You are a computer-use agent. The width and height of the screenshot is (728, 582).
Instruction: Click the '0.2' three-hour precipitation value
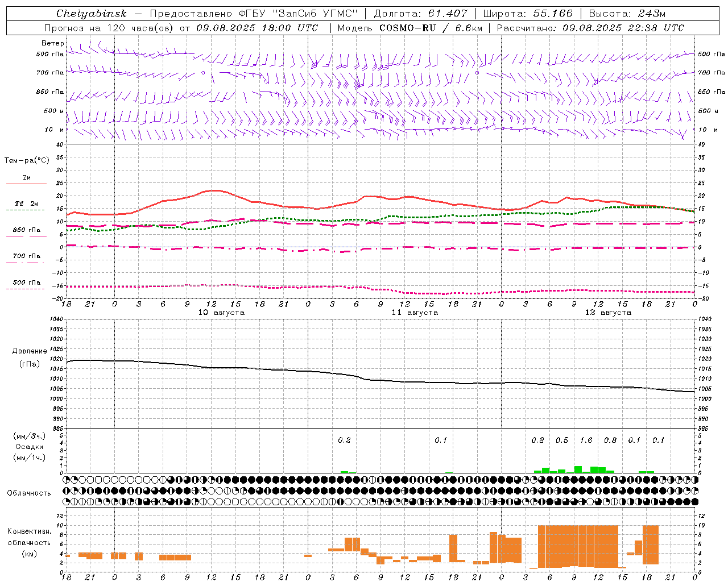tap(344, 440)
